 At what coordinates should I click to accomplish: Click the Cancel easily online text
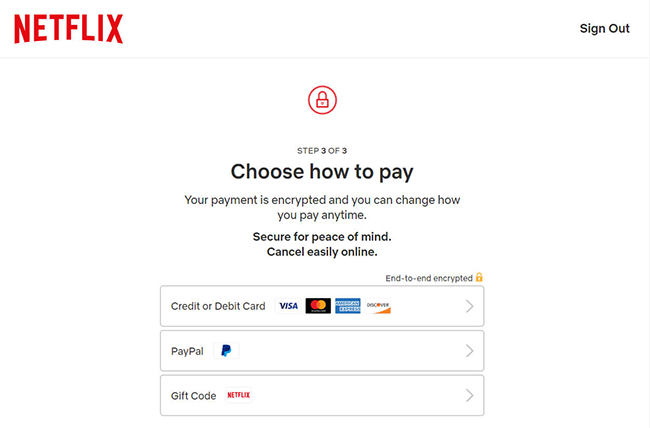[322, 252]
